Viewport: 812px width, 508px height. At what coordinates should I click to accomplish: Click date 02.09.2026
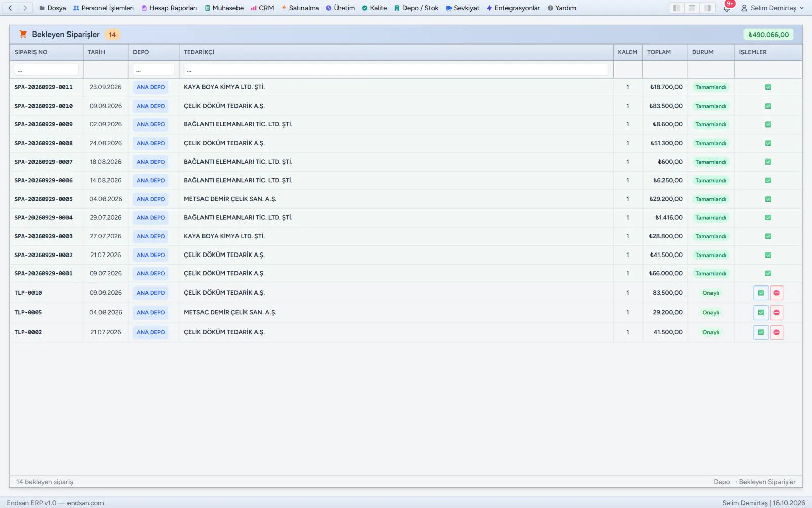106,124
